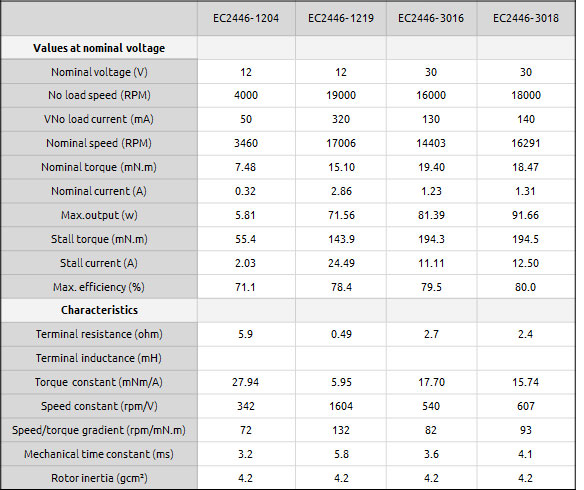Click the Values at nominal voltage heading
The width and height of the screenshot is (584, 490).
(99, 48)
